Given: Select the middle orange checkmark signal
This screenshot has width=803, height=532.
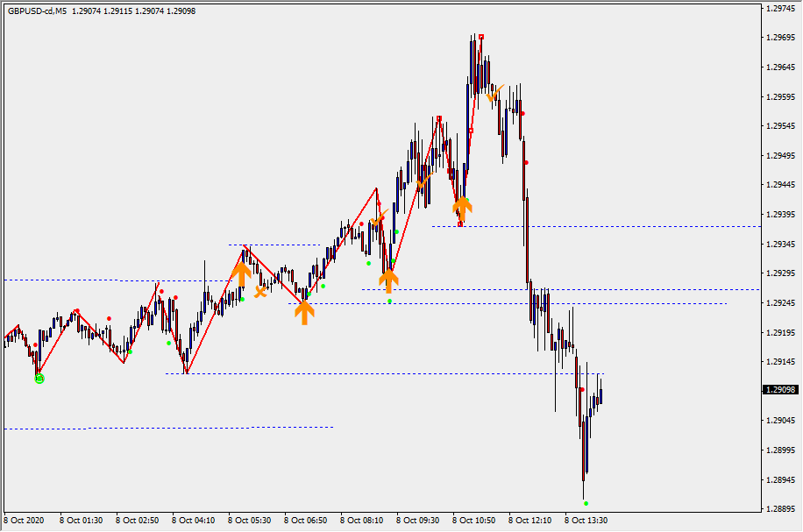Looking at the screenshot, I should click(x=425, y=181).
